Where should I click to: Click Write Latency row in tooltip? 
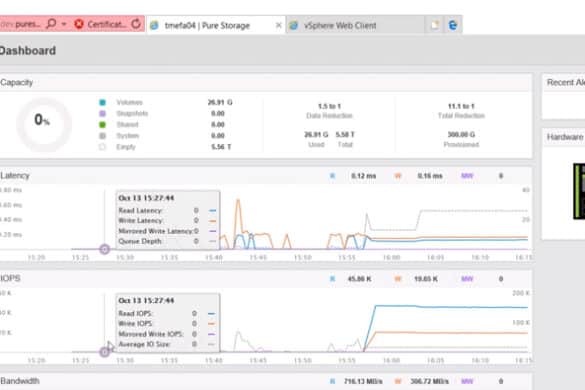[167, 221]
